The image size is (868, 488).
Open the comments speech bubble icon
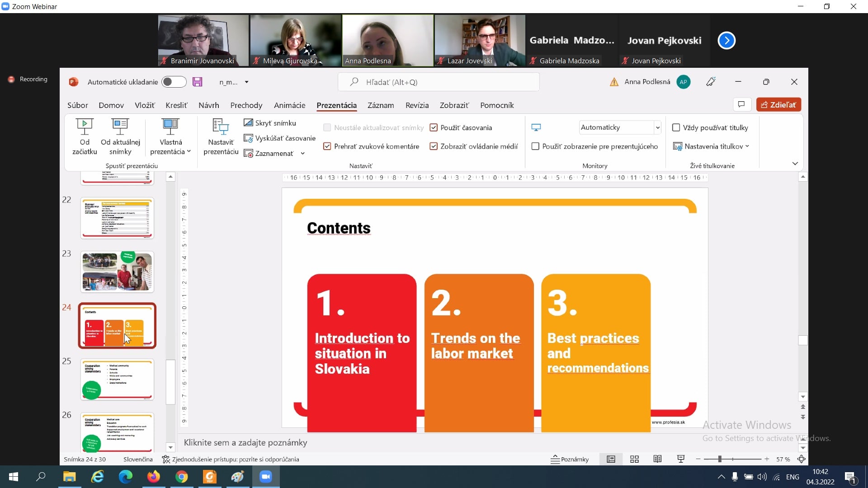point(741,104)
